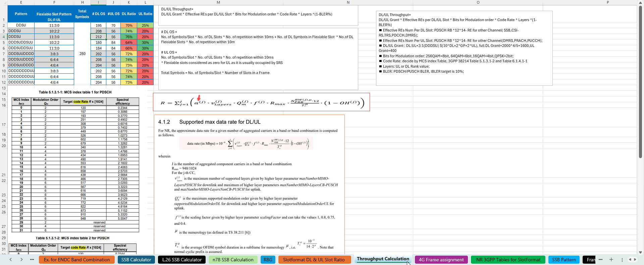
Task: Open Ex. for ENDC Band Combination sheet
Action: coord(77,260)
